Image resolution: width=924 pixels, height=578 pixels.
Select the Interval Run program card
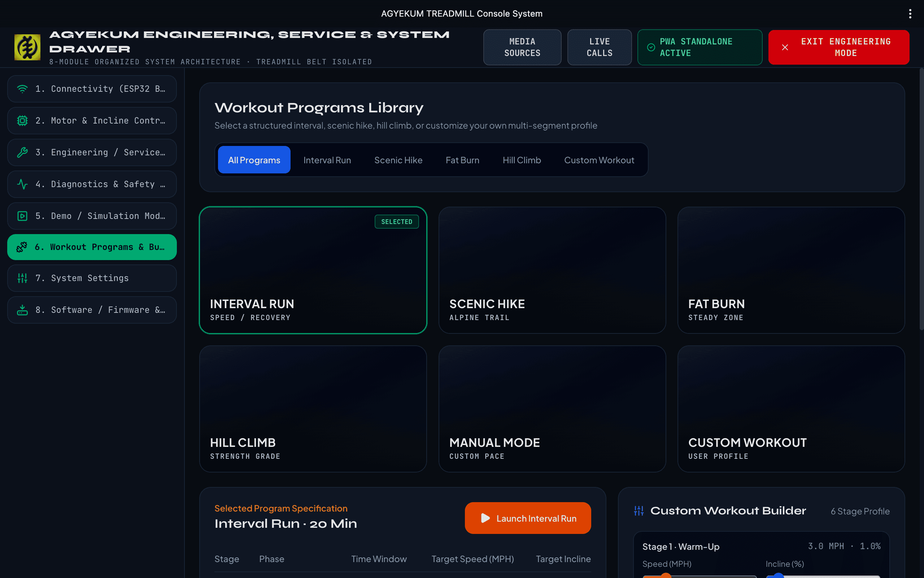pyautogui.click(x=313, y=270)
